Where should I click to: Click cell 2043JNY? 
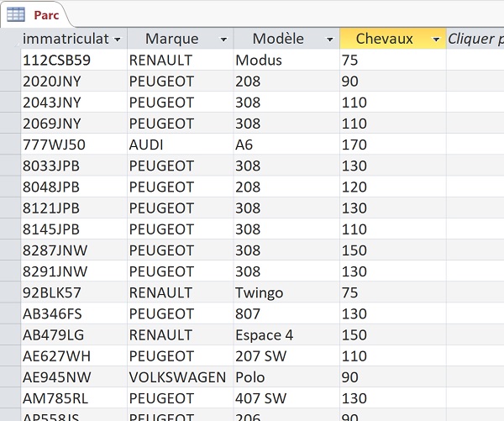(74, 103)
